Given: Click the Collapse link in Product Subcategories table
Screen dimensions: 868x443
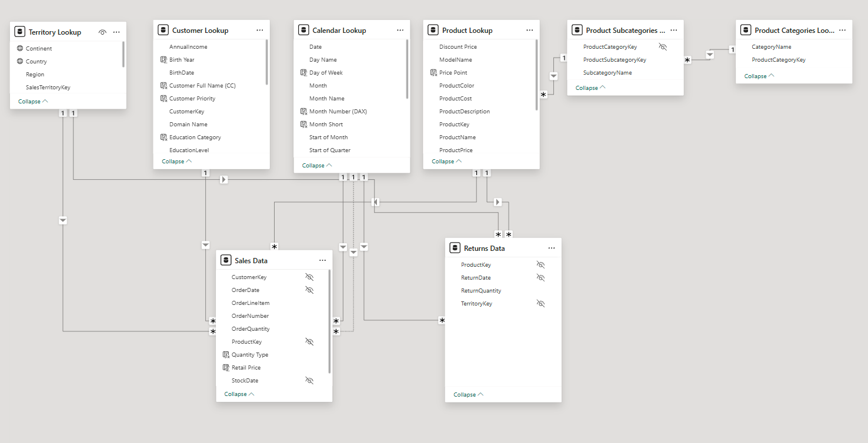Looking at the screenshot, I should [586, 87].
